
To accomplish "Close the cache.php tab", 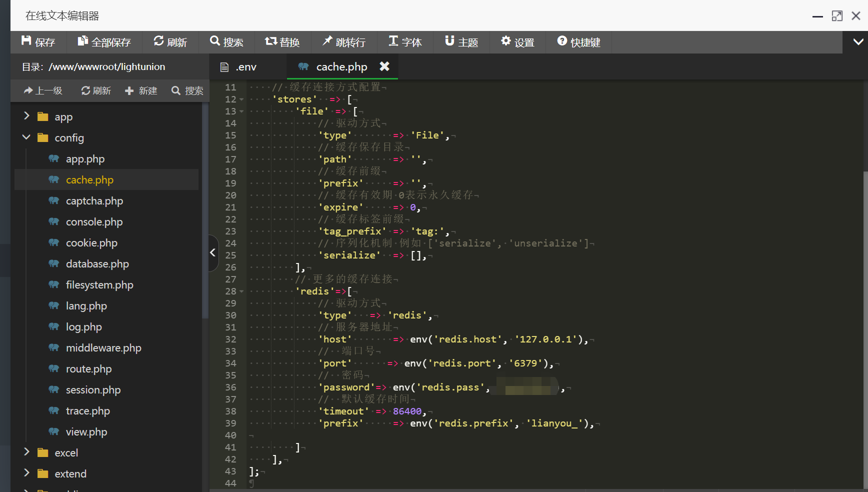I will (x=384, y=66).
